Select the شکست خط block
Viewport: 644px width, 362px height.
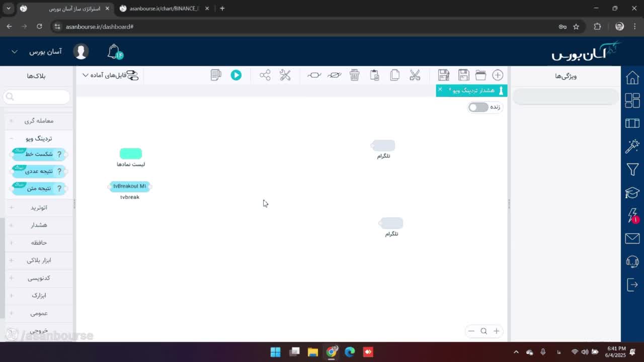39,154
